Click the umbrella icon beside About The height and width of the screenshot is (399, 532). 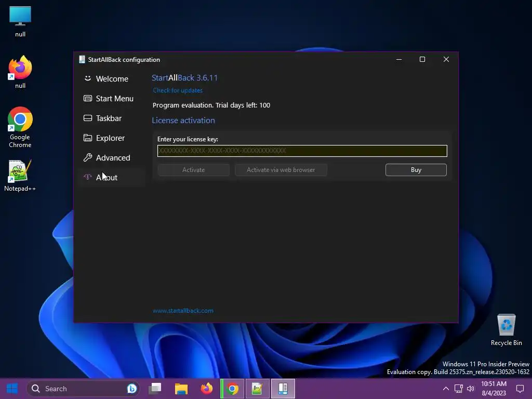87,177
